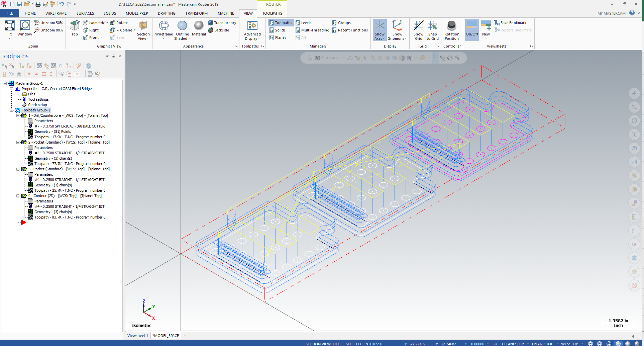Screen dimensions: 644x346
Task: Open Isometric view dropdown arrow
Action: pyautogui.click(x=107, y=23)
